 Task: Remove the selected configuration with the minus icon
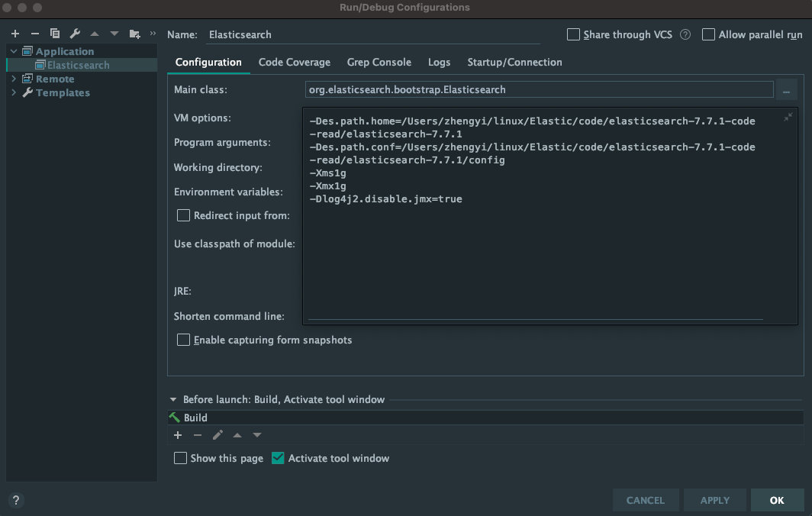coord(34,34)
